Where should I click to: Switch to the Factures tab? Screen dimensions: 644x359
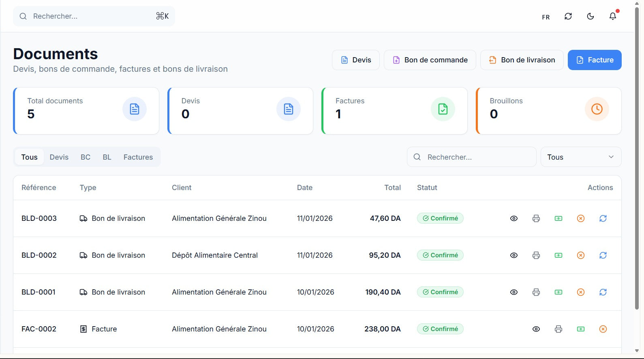(138, 157)
